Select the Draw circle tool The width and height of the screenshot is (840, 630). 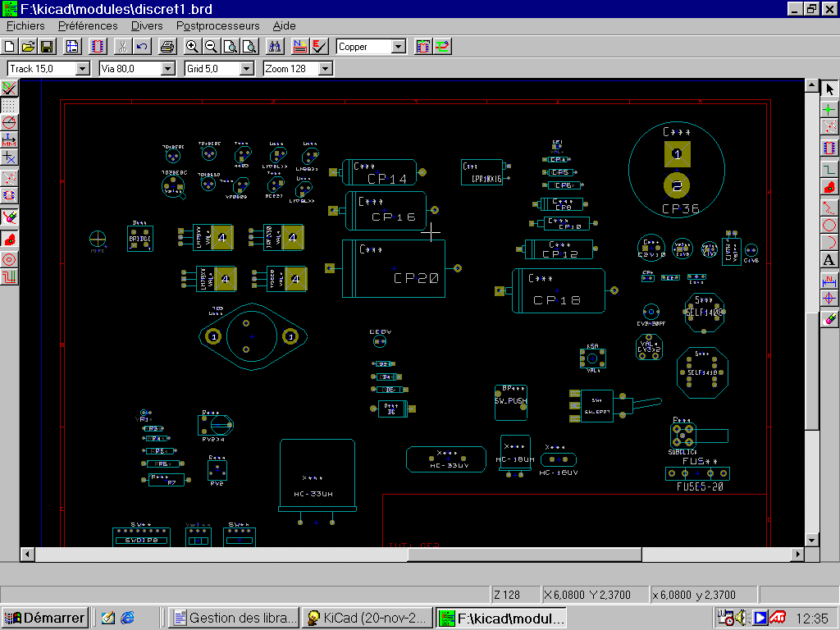pyautogui.click(x=829, y=225)
